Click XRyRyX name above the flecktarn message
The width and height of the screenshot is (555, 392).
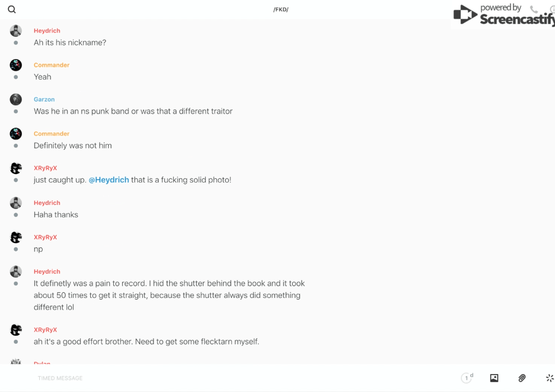click(x=45, y=330)
